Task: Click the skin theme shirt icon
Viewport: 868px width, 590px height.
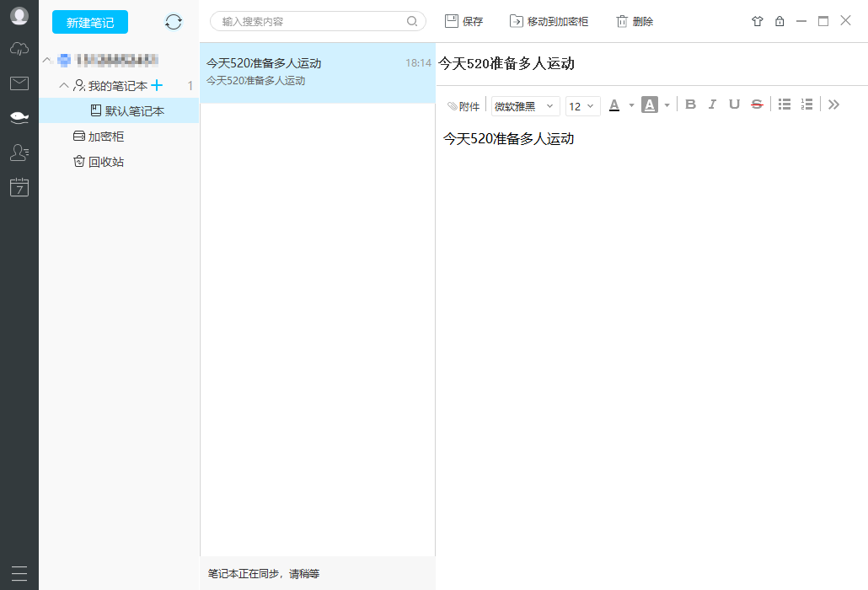Action: click(x=757, y=22)
